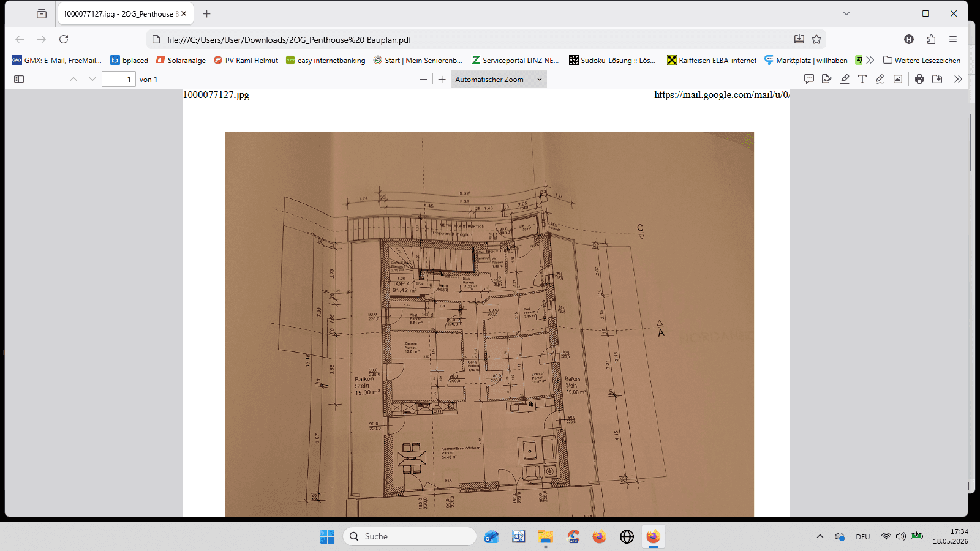
Task: Click the file icon in address bar
Action: 156,39
